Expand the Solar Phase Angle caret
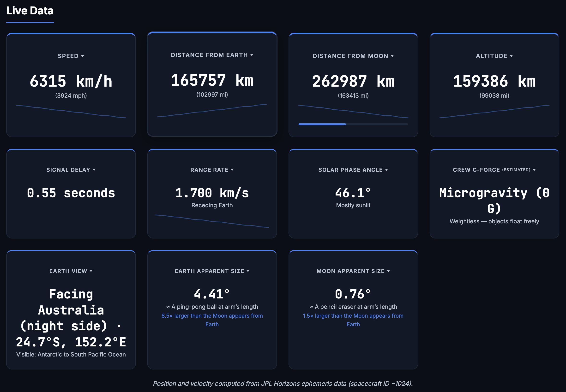This screenshot has height=392, width=566. [387, 170]
